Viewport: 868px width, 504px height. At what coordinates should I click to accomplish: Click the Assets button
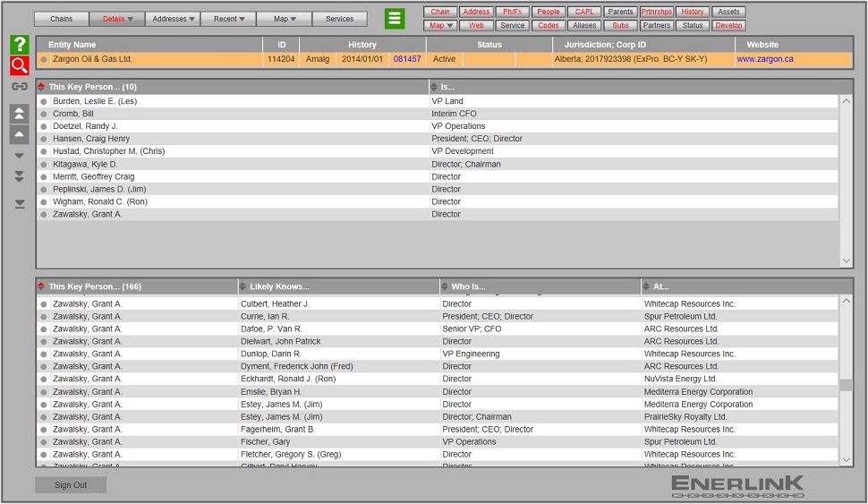[x=728, y=12]
